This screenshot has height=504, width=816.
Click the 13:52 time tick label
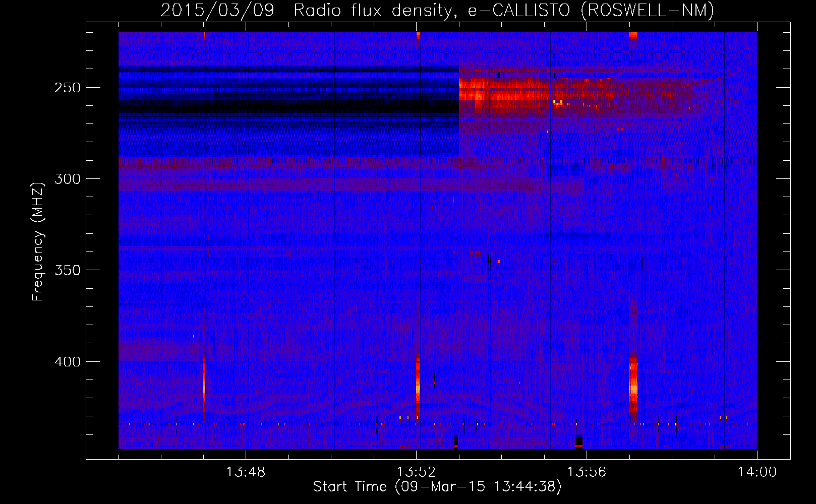[x=416, y=472]
